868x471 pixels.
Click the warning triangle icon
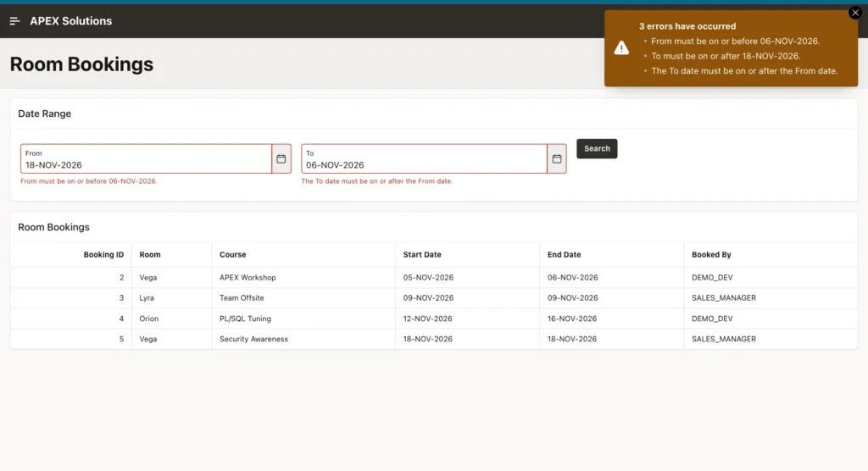(621, 48)
